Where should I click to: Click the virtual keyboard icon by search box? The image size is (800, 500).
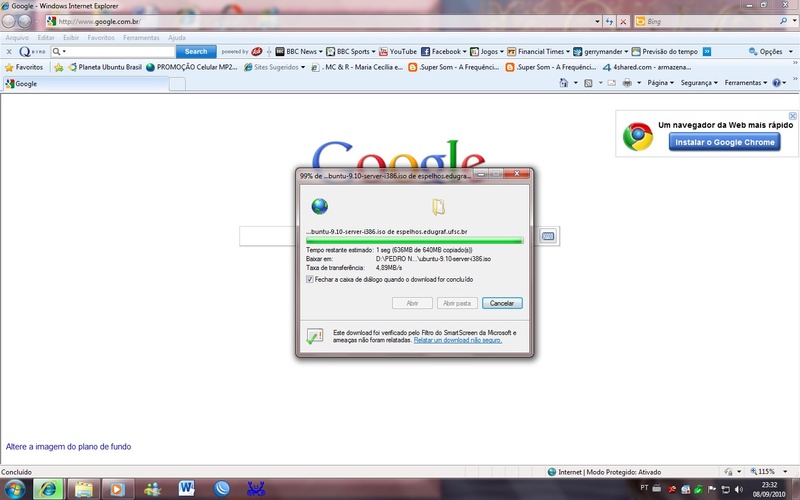547,236
